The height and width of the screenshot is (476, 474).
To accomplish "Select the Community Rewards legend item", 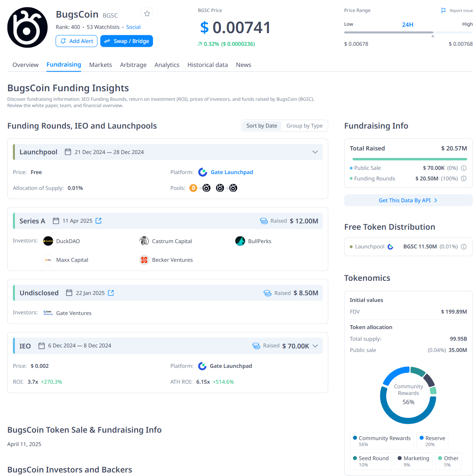I will (382, 441).
